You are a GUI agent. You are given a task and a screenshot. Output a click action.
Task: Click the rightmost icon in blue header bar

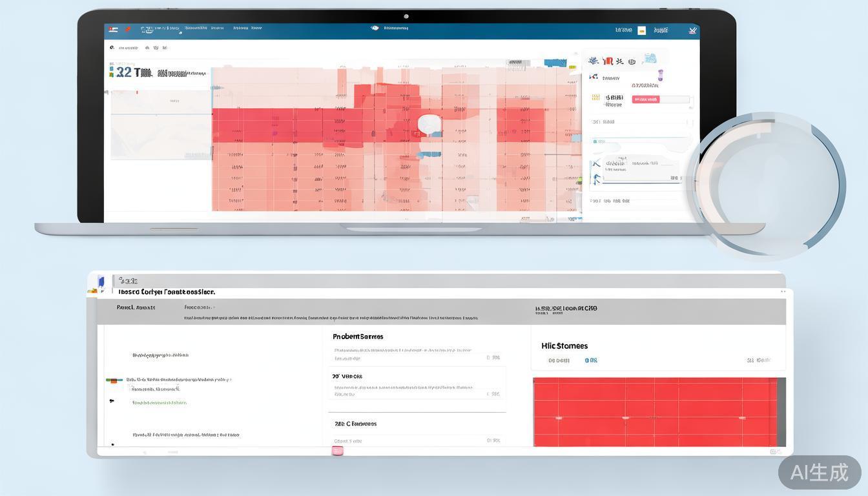pyautogui.click(x=692, y=30)
